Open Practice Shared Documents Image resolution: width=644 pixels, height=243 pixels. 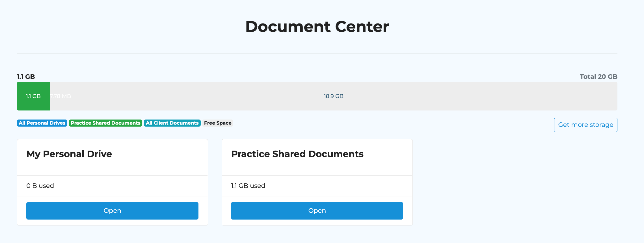click(317, 211)
